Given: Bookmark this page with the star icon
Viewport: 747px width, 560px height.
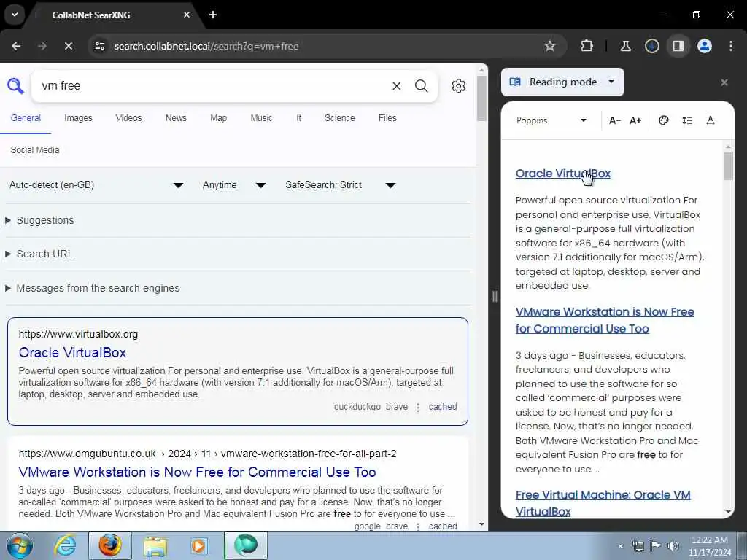Looking at the screenshot, I should (550, 46).
